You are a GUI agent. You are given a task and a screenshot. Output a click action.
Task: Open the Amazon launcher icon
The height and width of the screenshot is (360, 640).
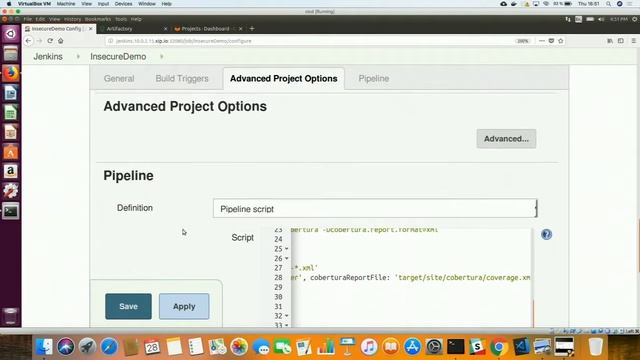click(x=11, y=171)
